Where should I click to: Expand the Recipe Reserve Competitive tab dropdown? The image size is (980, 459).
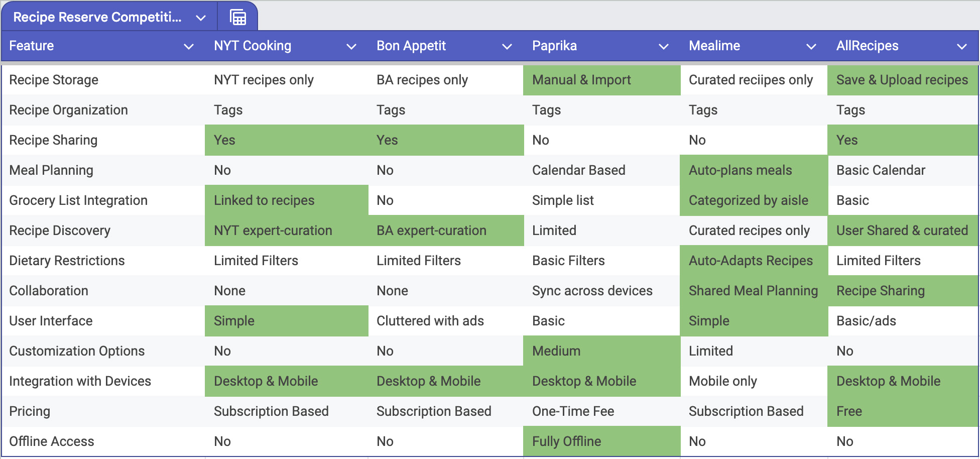point(201,18)
